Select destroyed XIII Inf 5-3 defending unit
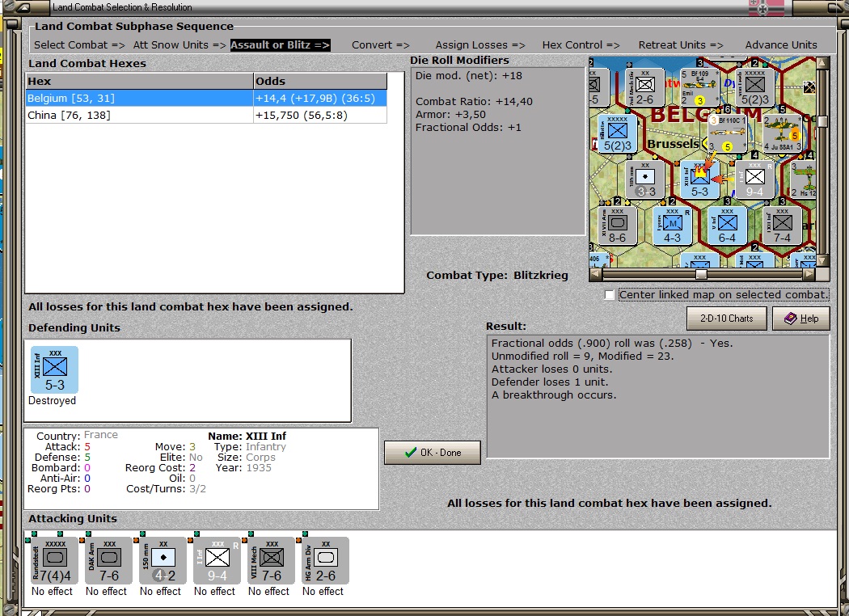Screen dimensions: 849x616 tap(55, 369)
